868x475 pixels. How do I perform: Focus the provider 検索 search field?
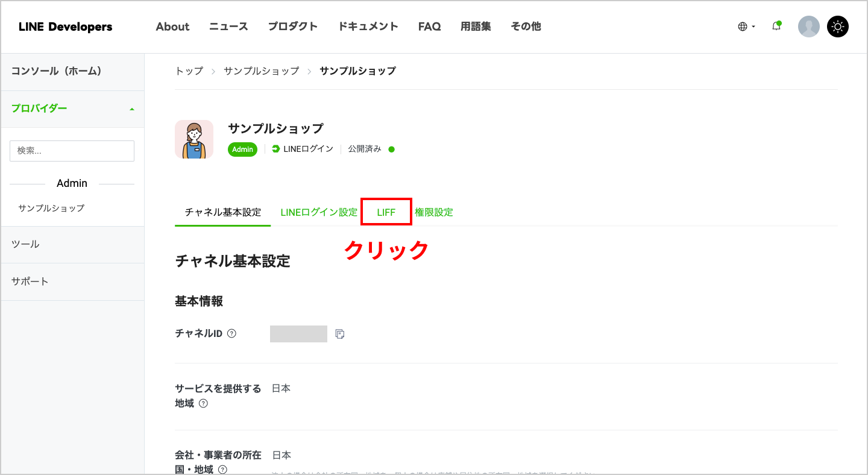(x=72, y=151)
